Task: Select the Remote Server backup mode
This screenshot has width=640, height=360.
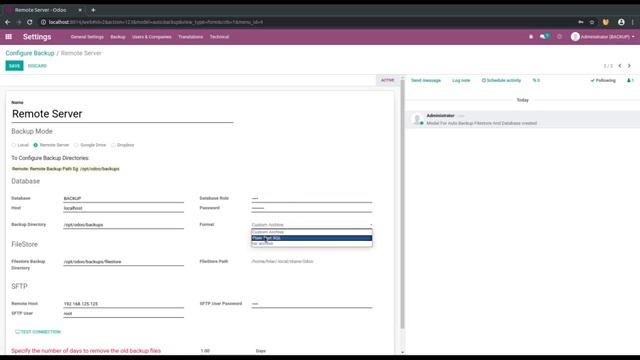Action: tap(36, 145)
